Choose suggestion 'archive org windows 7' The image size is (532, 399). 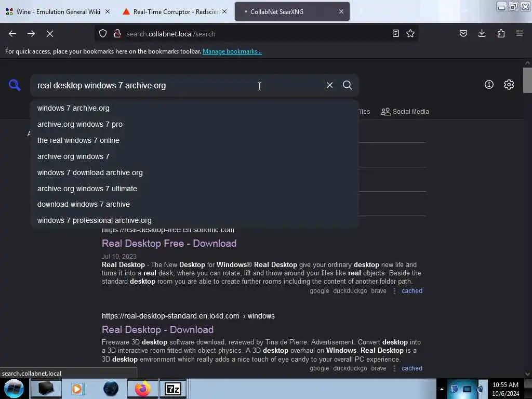(195, 156)
